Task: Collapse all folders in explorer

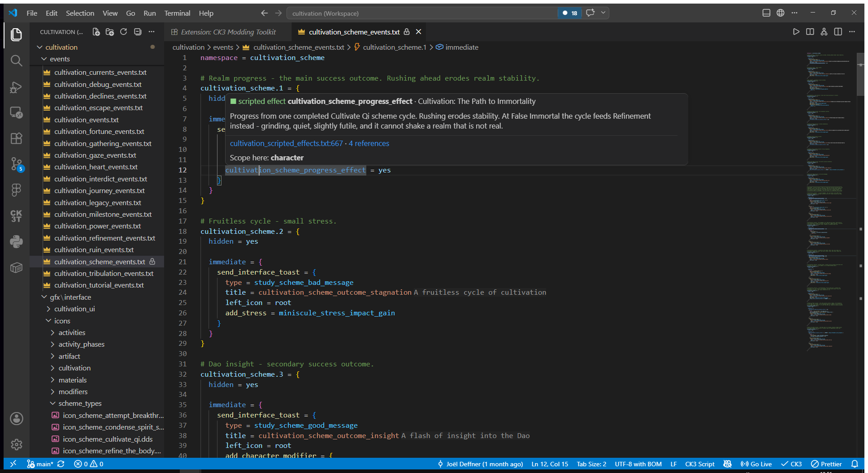Action: pos(138,32)
